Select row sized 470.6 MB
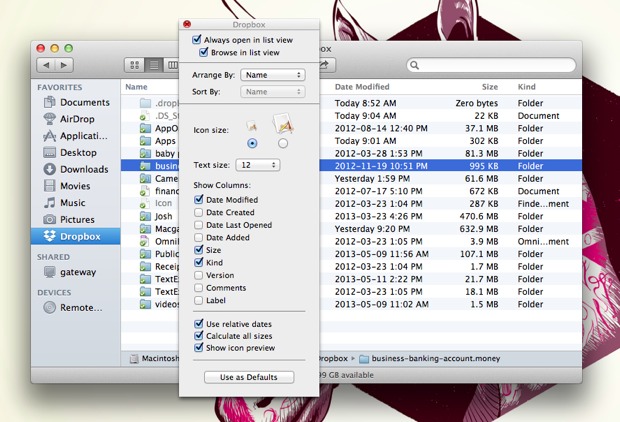The image size is (620, 422). [x=351, y=216]
